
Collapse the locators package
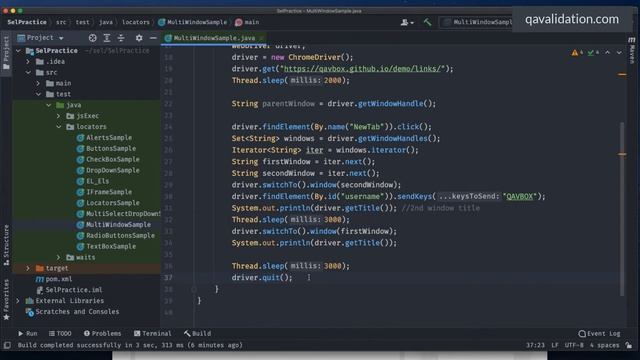[59, 127]
